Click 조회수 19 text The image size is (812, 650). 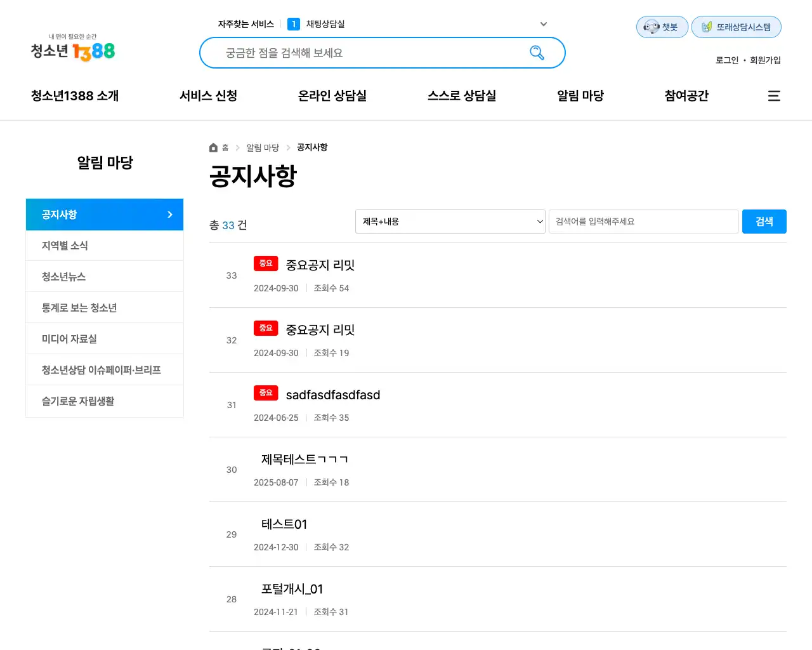331,353
